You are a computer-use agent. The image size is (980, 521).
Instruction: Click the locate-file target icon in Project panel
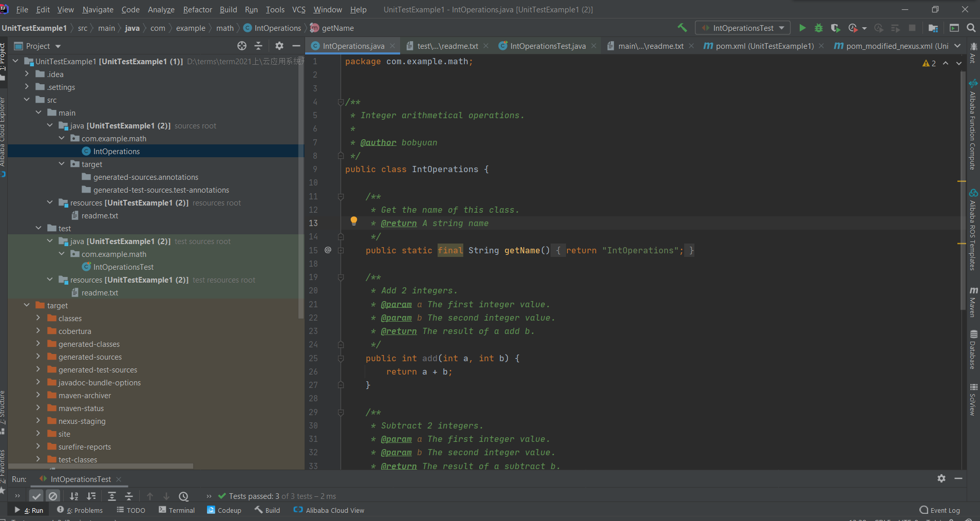pyautogui.click(x=242, y=46)
